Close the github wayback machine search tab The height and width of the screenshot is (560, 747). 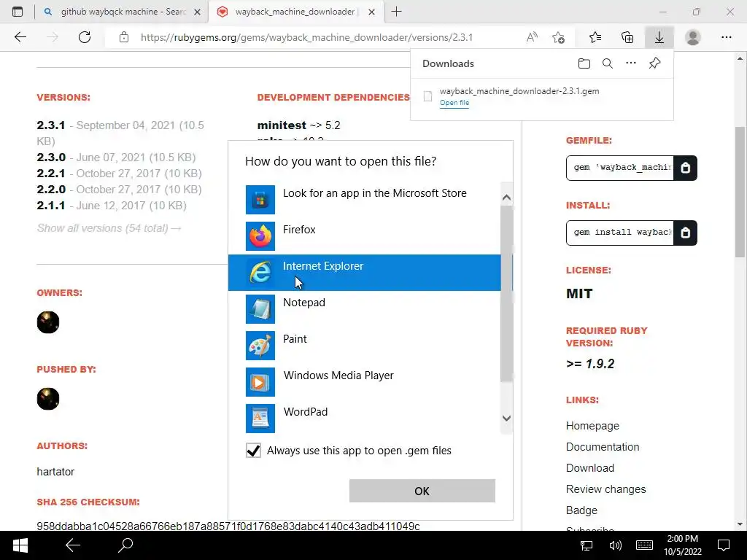point(197,12)
